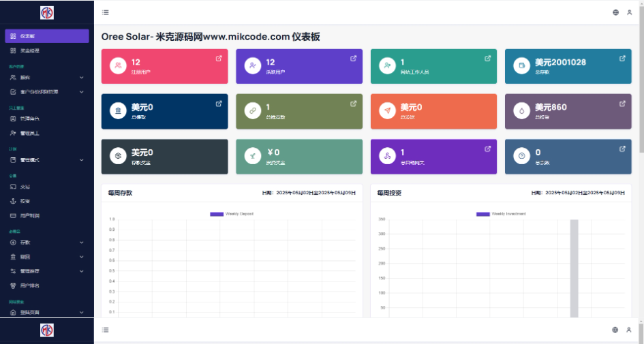The width and height of the screenshot is (644, 344).
Task: Click the gray bar in weekly investment chart
Action: point(574,268)
